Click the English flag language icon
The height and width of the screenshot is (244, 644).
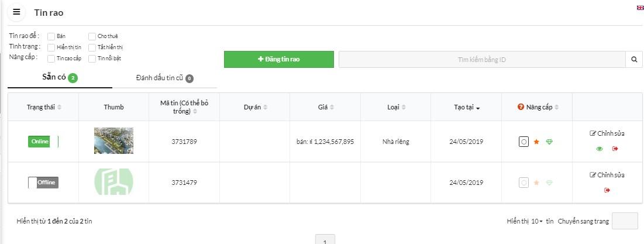tap(640, 8)
